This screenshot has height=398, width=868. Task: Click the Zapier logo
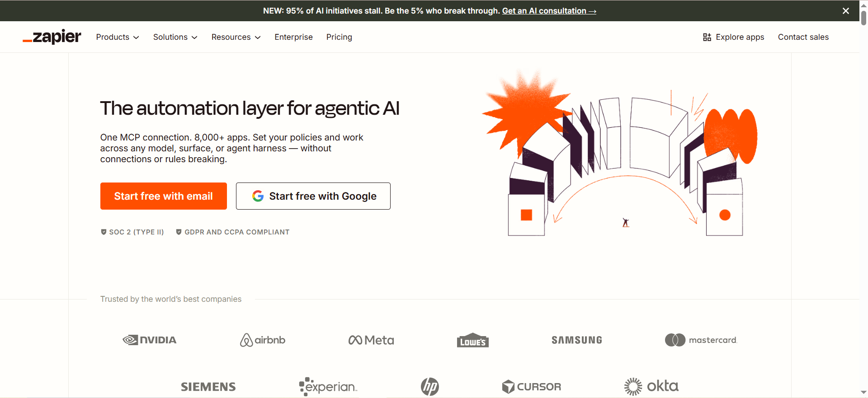(x=52, y=37)
